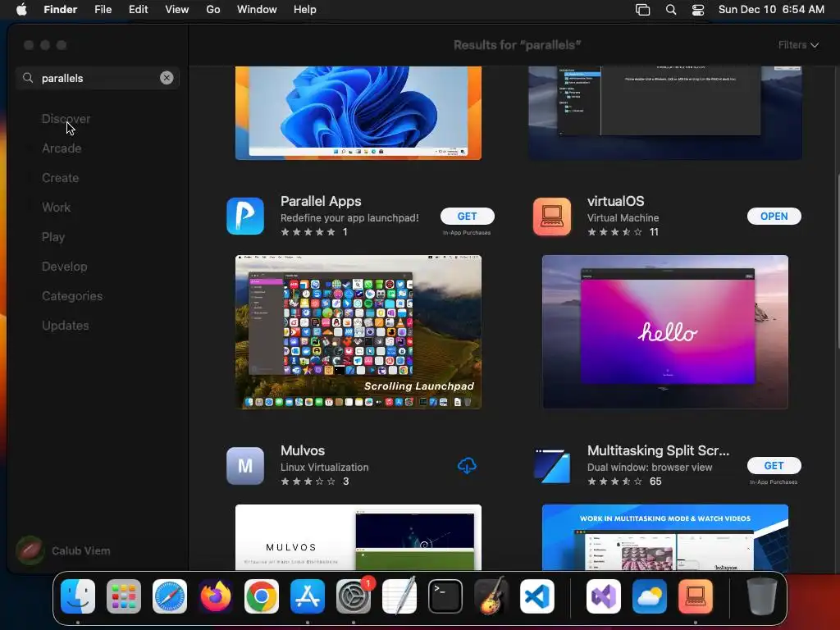840x630 pixels.
Task: Launch Firefox from the dock
Action: pyautogui.click(x=216, y=596)
